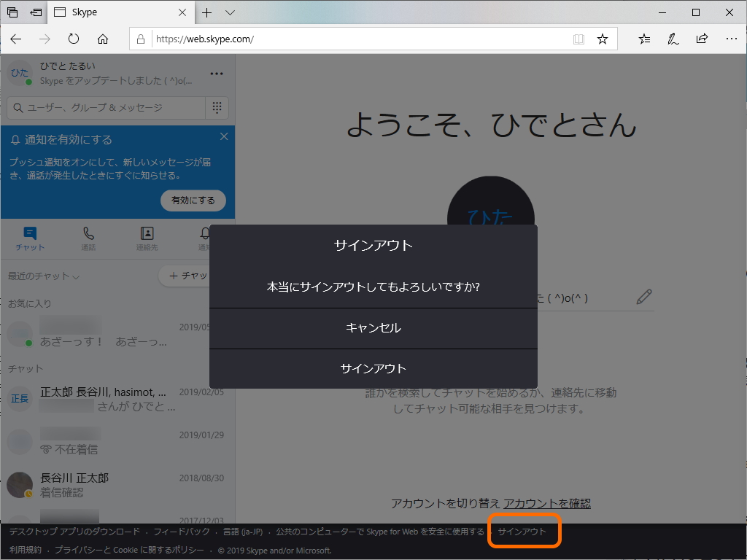This screenshot has width=747, height=560.
Task: Open the アカウントを確認 link
Action: click(x=548, y=503)
